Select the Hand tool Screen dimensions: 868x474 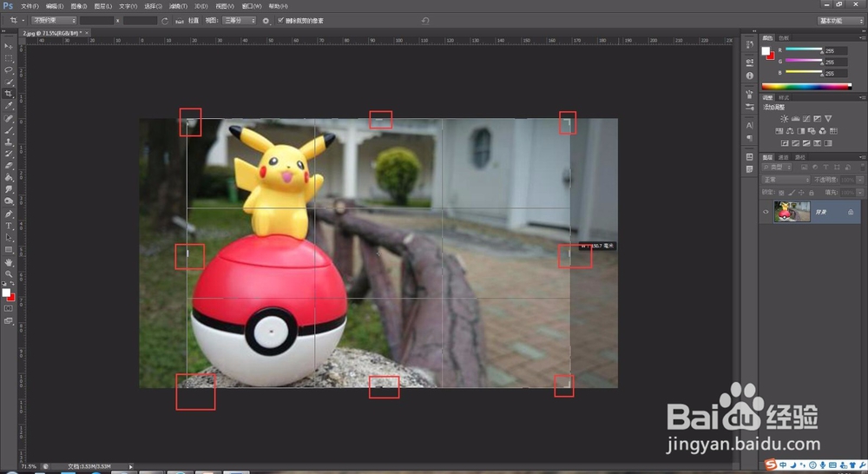pyautogui.click(x=9, y=262)
